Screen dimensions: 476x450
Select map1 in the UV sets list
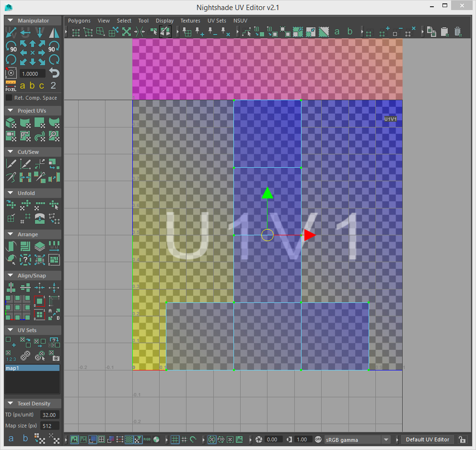32,368
